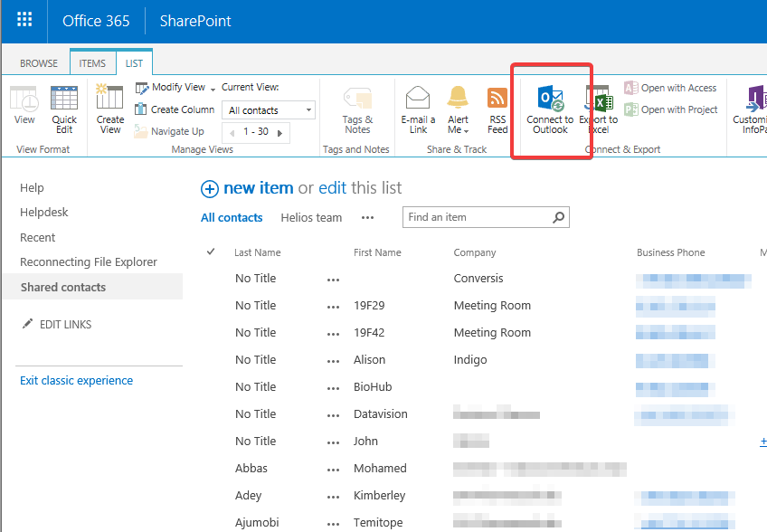Open the item menu for John row
This screenshot has width=767, height=532.
point(333,443)
